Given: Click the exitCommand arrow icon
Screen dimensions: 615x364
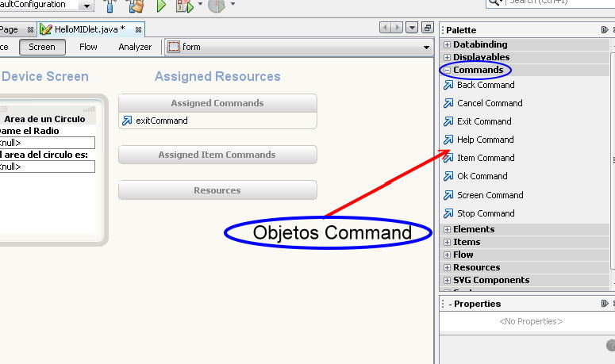Looking at the screenshot, I should click(x=127, y=121).
